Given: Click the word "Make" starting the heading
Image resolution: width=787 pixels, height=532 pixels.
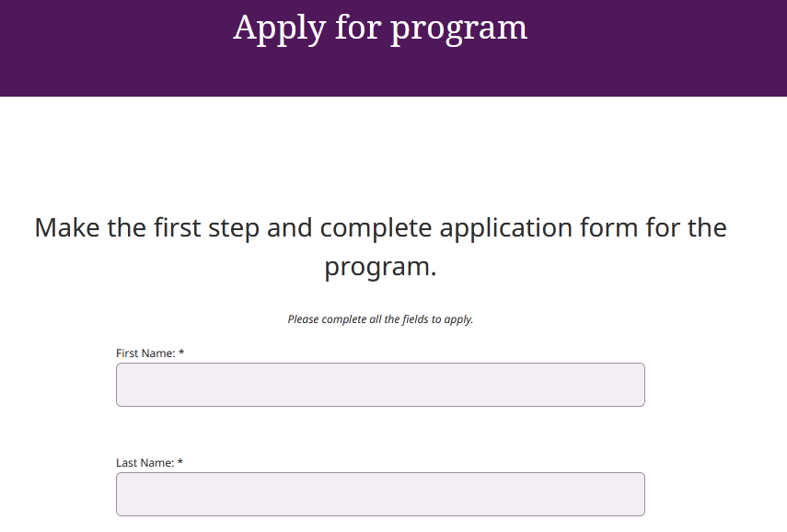Looking at the screenshot, I should pos(67,227).
